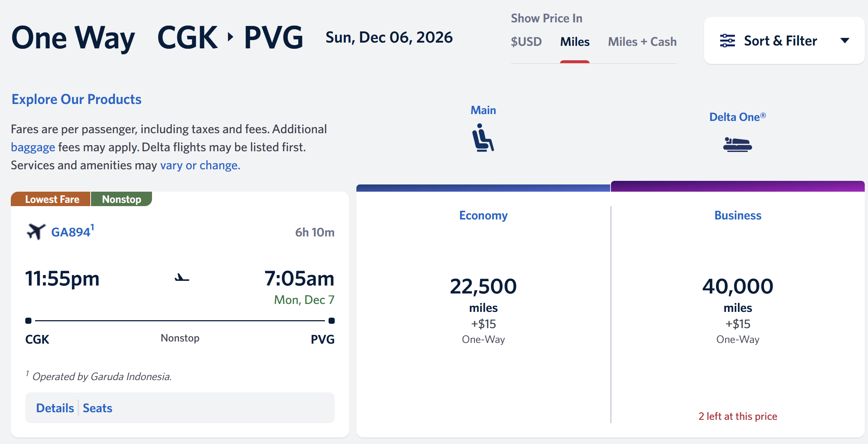This screenshot has width=868, height=444.
Task: Open the Explore Our Products link
Action: click(x=77, y=99)
